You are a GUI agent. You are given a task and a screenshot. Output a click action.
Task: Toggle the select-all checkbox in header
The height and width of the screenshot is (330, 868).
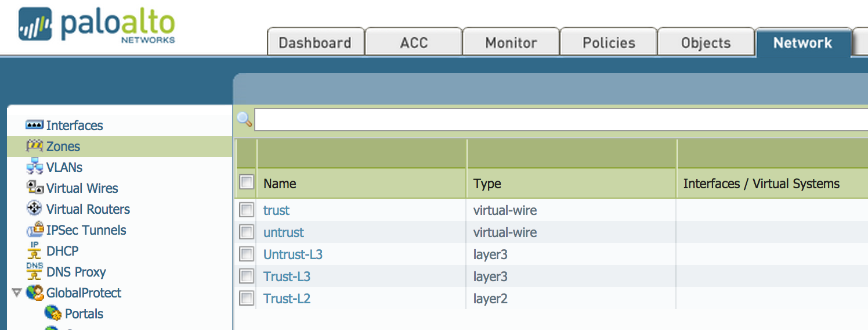(247, 182)
